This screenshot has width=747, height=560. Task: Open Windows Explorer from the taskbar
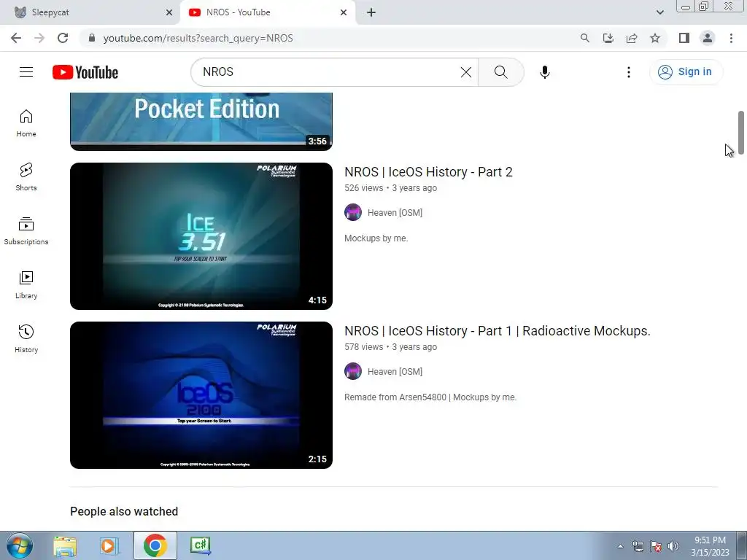[x=65, y=545]
